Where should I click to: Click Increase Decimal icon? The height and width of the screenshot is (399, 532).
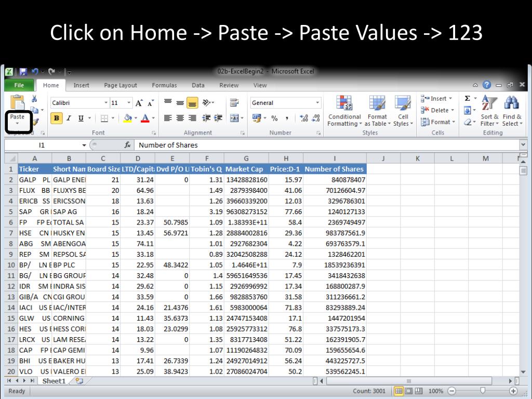click(303, 118)
